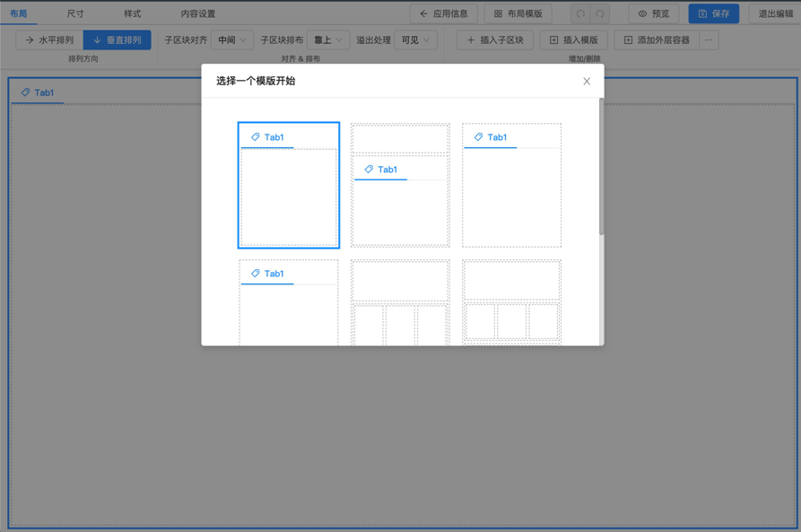This screenshot has height=532, width=801.
Task: Click the eye icon in 预览
Action: pyautogui.click(x=642, y=13)
